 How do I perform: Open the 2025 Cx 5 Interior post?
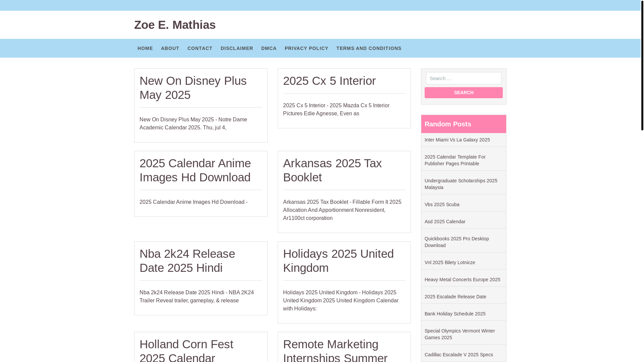pos(329,81)
